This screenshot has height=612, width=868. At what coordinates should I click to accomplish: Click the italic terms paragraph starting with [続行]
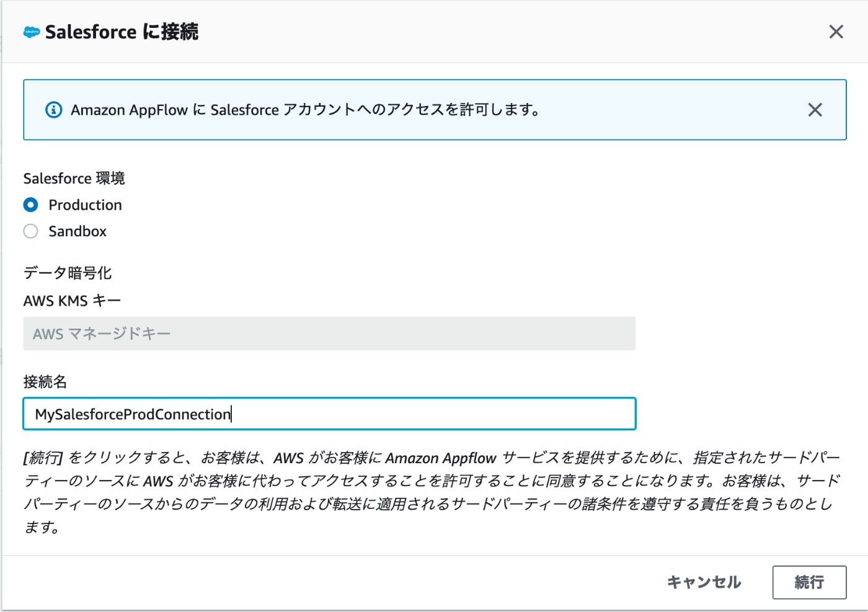coord(432,492)
